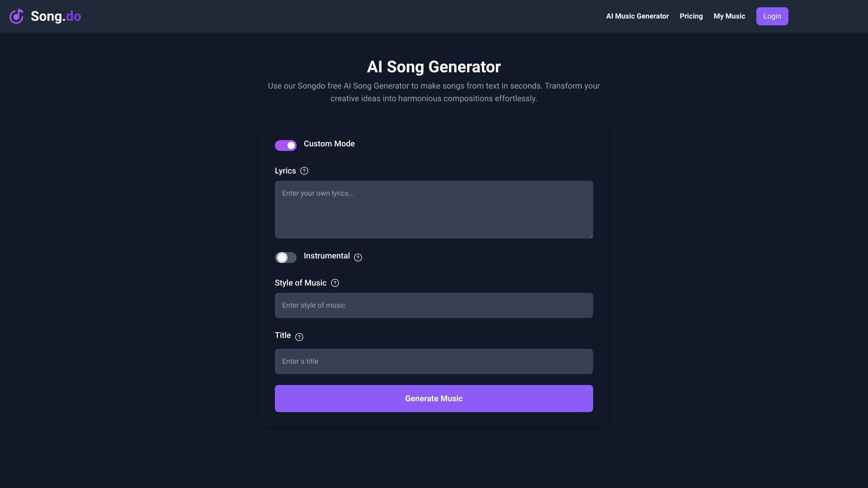Click the Enter your own lyrics textarea
868x488 pixels.
434,209
